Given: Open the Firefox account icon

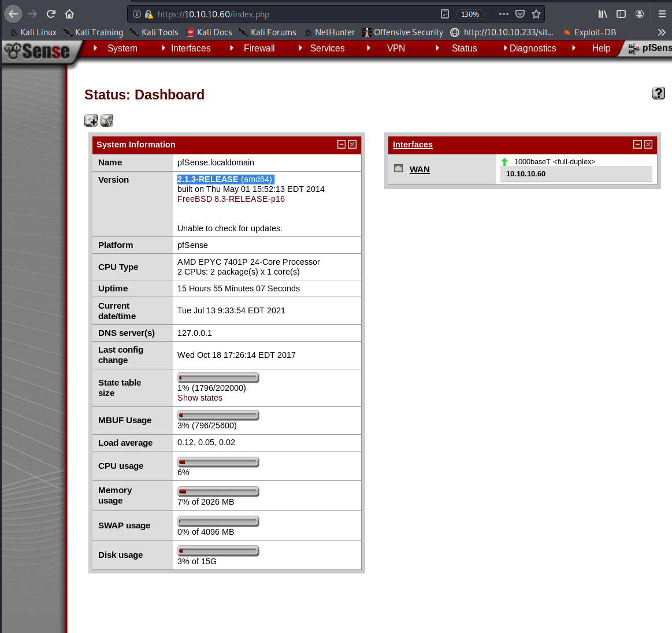Looking at the screenshot, I should coord(640,14).
